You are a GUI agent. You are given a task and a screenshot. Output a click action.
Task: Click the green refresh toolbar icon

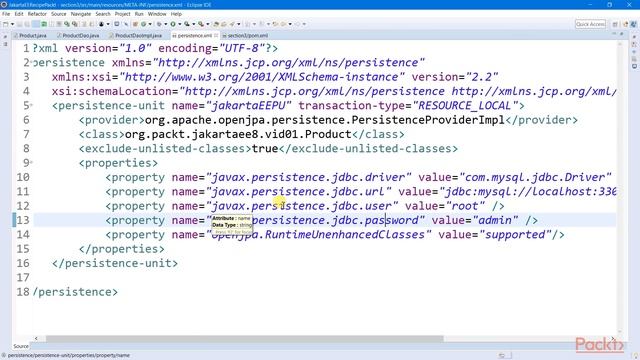[x=44, y=24]
